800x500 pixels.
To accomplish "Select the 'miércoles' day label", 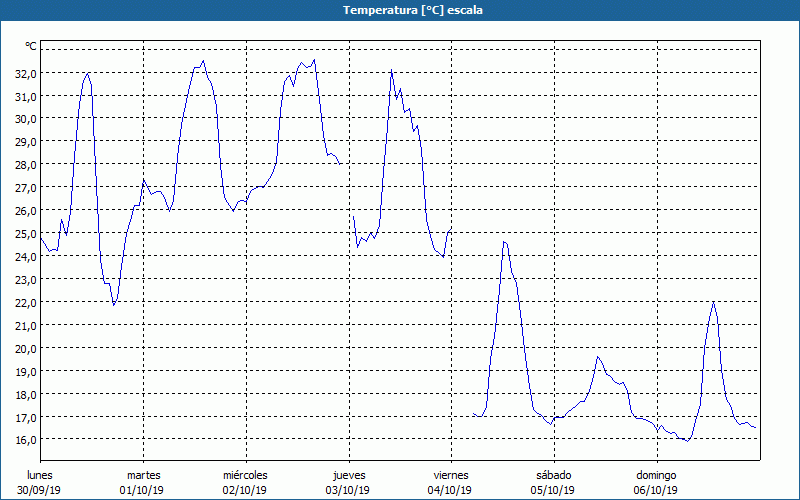I will click(245, 475).
